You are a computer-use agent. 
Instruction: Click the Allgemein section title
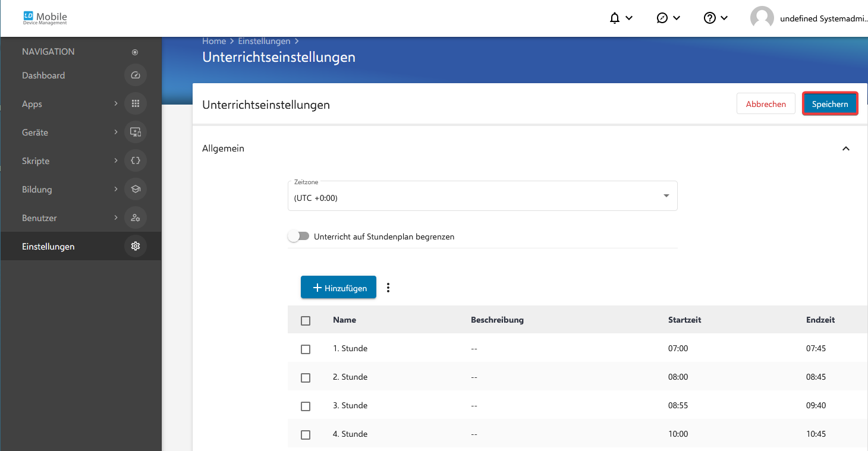[223, 149]
